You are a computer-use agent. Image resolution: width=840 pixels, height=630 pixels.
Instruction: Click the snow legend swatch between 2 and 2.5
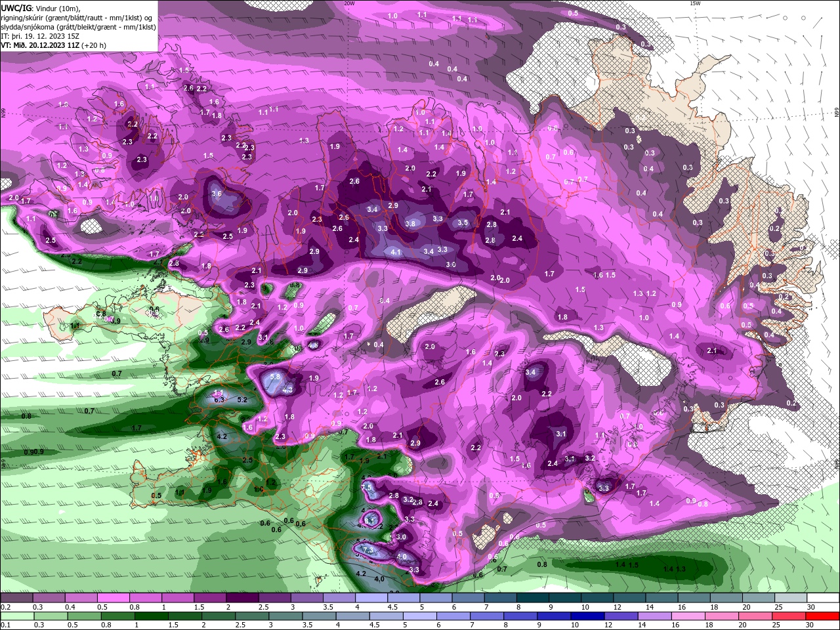tap(242, 598)
